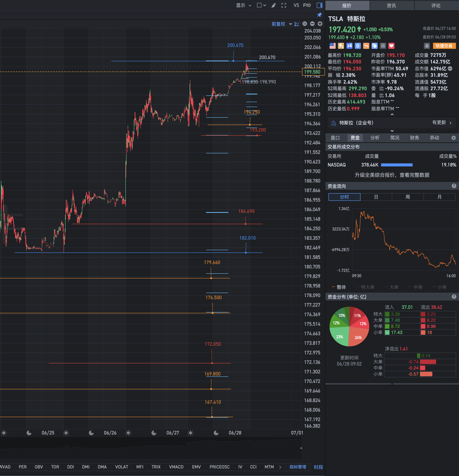Select the OBV indicator
The height and width of the screenshot is (476, 459).
pos(39,467)
